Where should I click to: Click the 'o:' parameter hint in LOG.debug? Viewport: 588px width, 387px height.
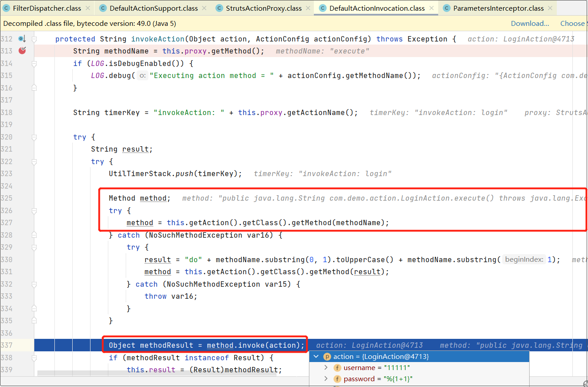(142, 76)
